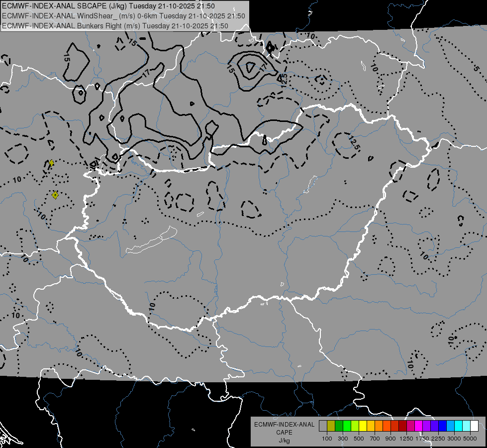Click the pure yellow swatch in the CAPE legend
Image resolution: width=487 pixels, height=448 pixels.
coord(363,426)
